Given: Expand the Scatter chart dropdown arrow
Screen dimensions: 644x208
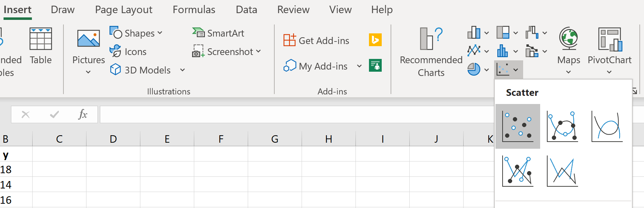Looking at the screenshot, I should (x=516, y=70).
